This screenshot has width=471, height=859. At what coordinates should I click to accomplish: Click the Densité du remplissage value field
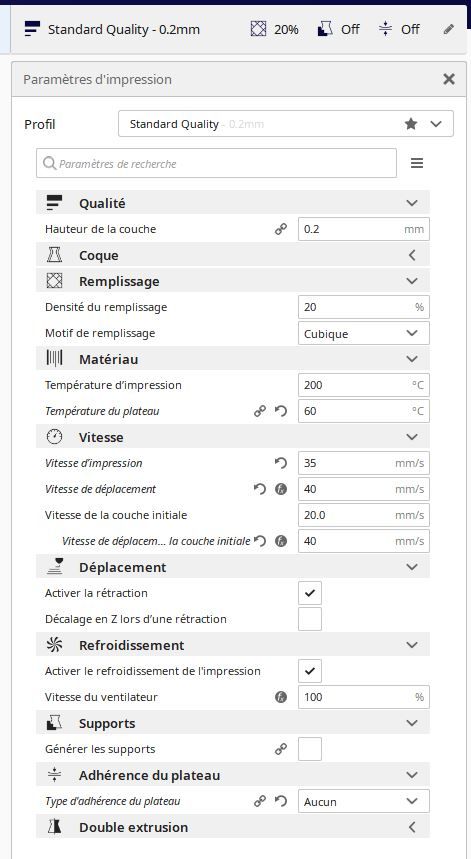[364, 307]
